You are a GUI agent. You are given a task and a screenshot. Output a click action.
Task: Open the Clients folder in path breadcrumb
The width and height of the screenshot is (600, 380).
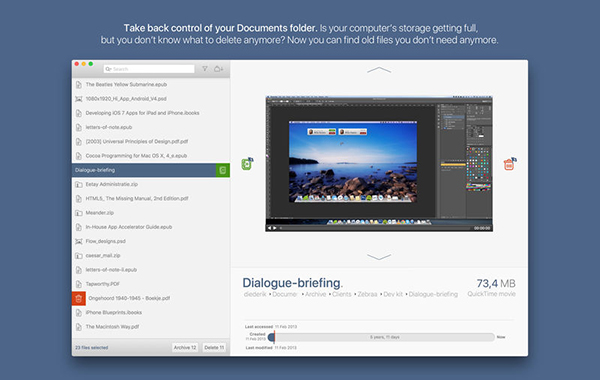(342, 294)
